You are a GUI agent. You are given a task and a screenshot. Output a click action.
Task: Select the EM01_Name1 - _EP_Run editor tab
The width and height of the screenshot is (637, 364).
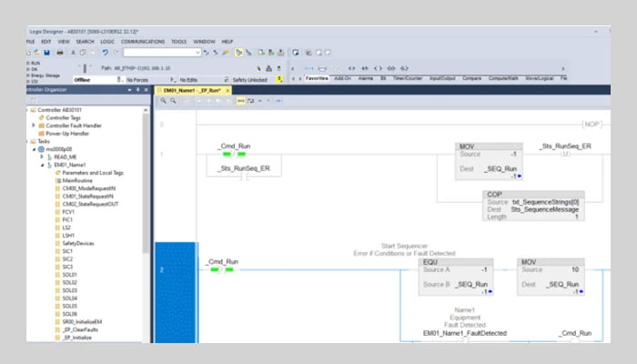(192, 90)
